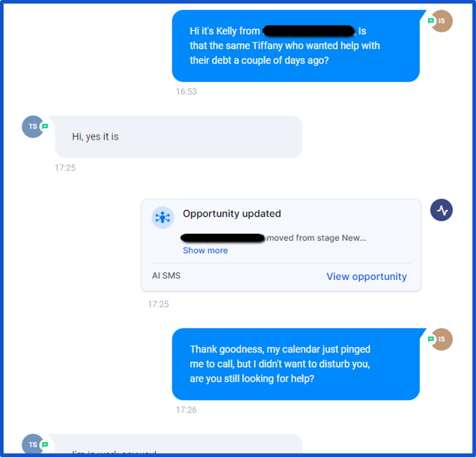Click green SMS badge on top I5 avatar
The height and width of the screenshot is (457, 476).
[431, 21]
